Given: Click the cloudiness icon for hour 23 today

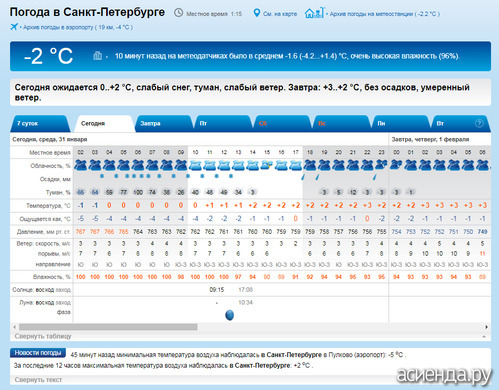Looking at the screenshot, I should pos(382,165).
